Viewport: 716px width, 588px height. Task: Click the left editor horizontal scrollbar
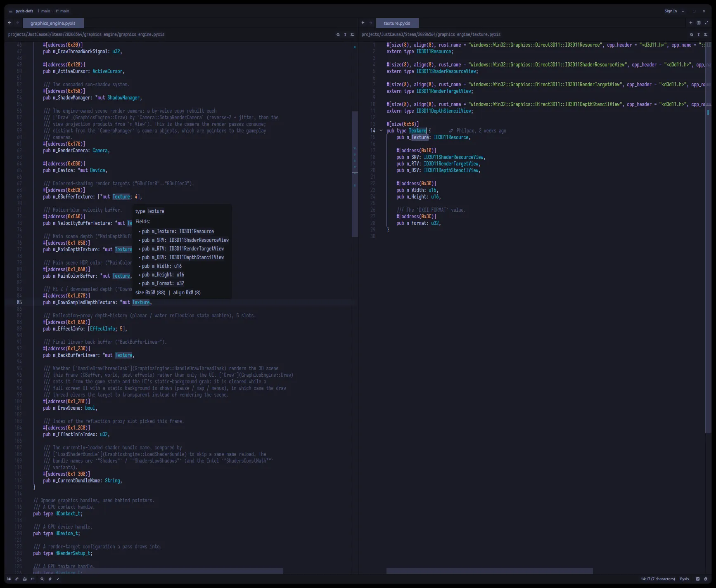(x=158, y=571)
